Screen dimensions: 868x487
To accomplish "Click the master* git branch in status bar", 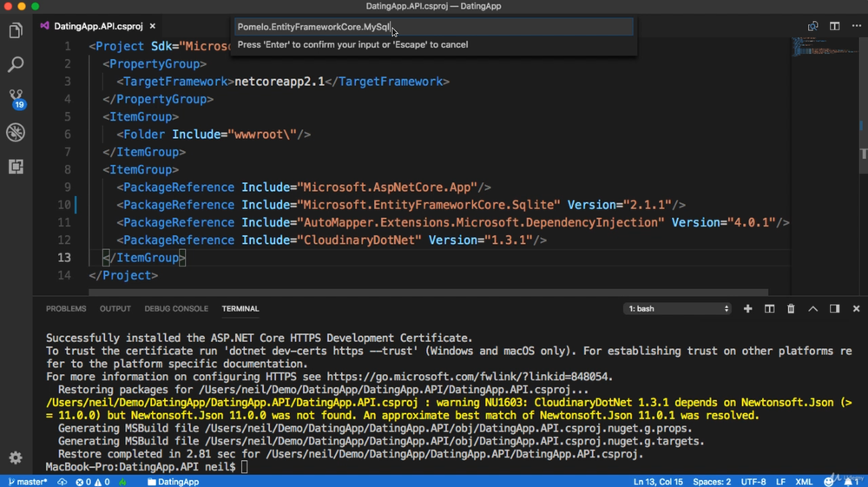I will click(x=28, y=482).
